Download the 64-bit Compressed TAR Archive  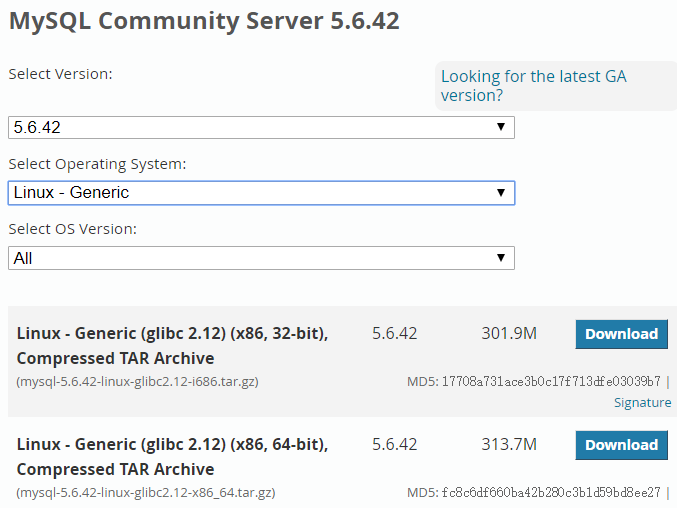621,445
